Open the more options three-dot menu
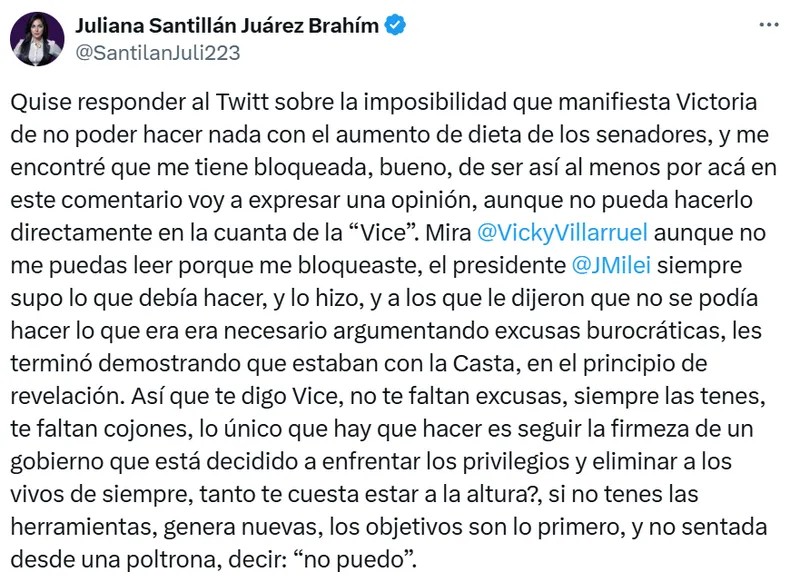Screen dimensions: 790x582 pos(765,27)
